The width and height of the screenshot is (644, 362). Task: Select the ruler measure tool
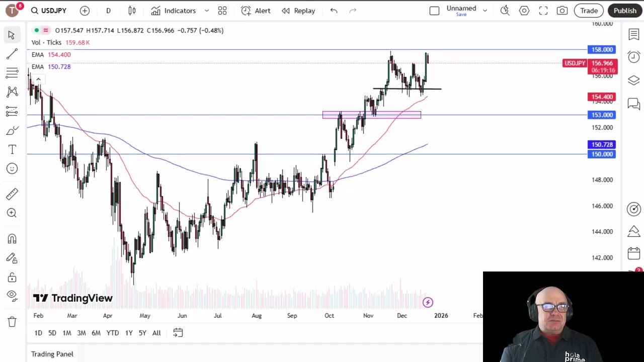pyautogui.click(x=12, y=194)
